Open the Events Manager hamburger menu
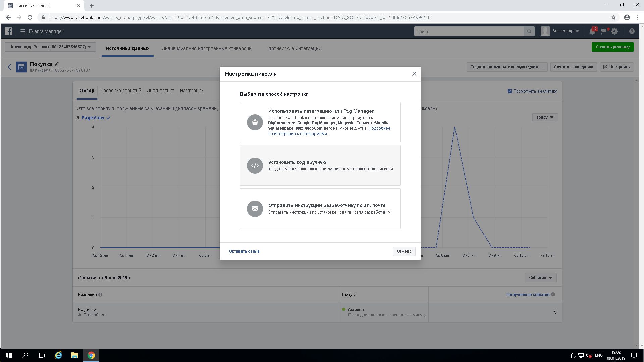This screenshot has width=644, height=362. point(23,31)
